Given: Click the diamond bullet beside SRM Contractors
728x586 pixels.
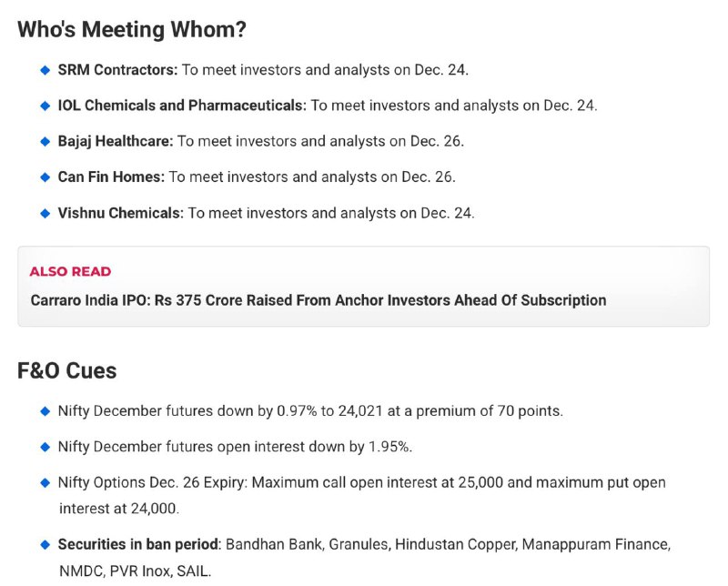Looking at the screenshot, I should [x=45, y=70].
